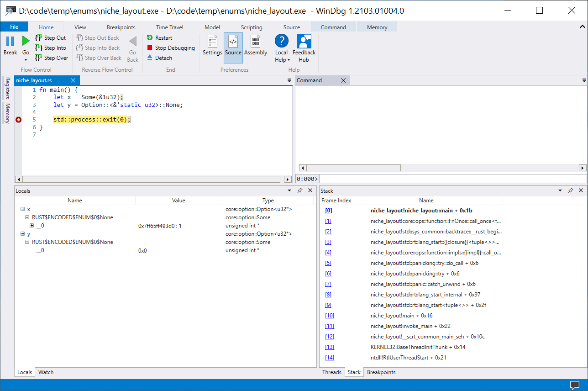Open the Locals panel options dropdown
The height and width of the screenshot is (391, 588).
click(x=289, y=190)
